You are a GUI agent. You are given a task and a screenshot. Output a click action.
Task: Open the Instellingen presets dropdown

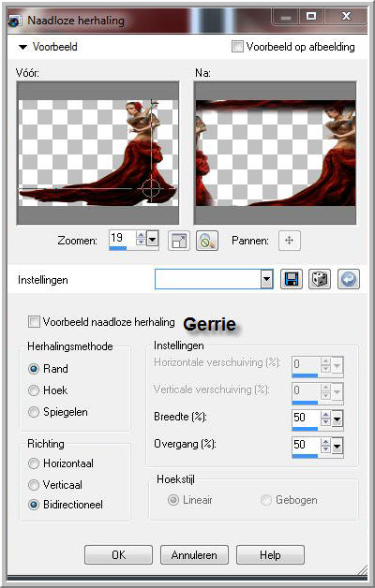click(x=266, y=279)
